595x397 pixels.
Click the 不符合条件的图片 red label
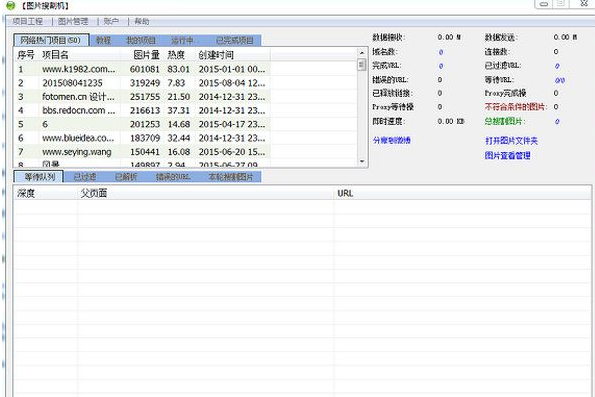[516, 107]
